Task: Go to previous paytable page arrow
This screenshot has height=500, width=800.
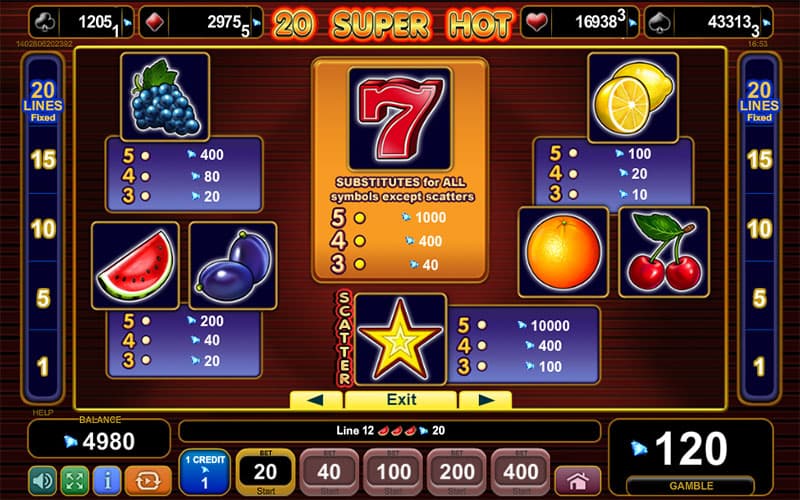Action: (316, 399)
